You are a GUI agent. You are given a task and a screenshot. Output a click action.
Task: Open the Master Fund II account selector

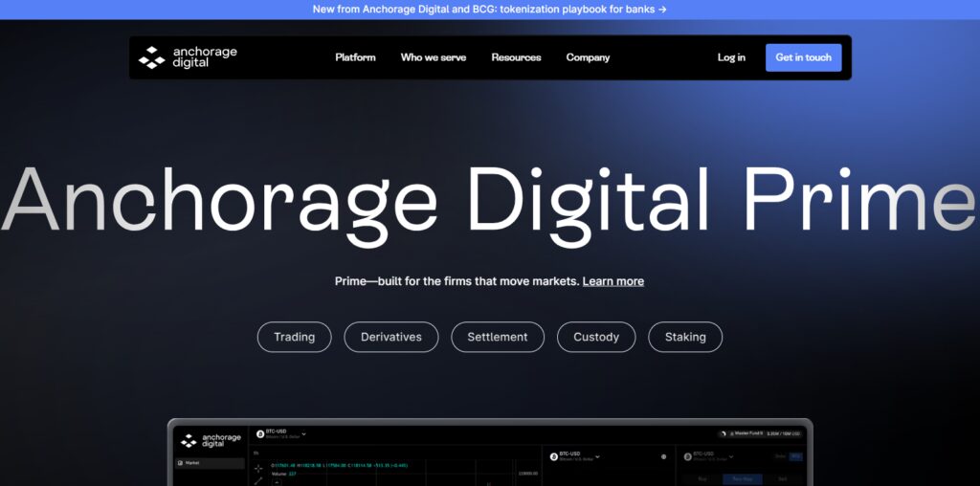[x=761, y=433]
